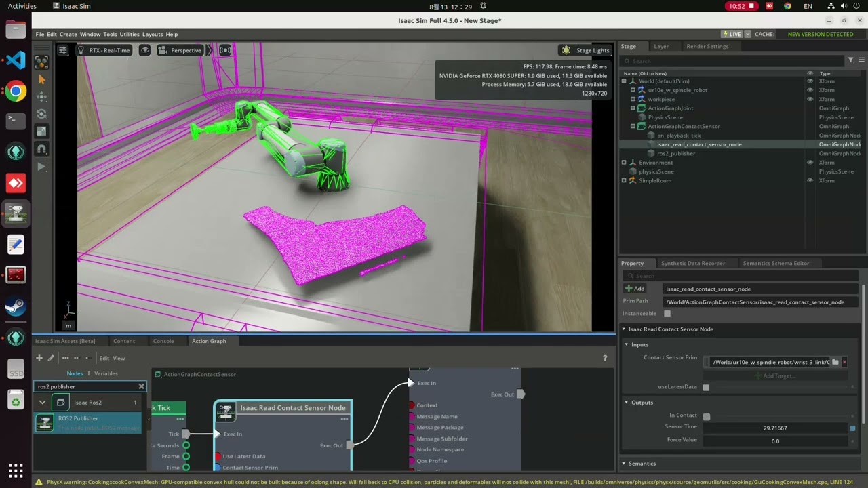The width and height of the screenshot is (868, 488).
Task: Click the pencil edit graph icon
Action: click(x=50, y=358)
